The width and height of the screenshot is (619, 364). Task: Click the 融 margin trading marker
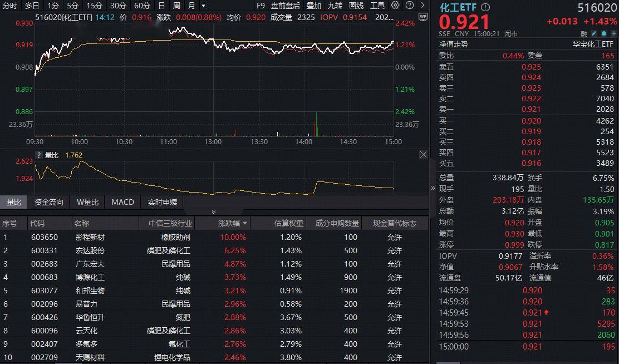(x=584, y=35)
